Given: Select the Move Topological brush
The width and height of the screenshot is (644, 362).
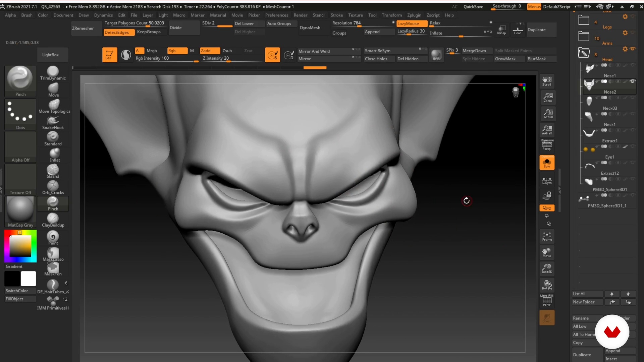Looking at the screenshot, I should pyautogui.click(x=54, y=106).
